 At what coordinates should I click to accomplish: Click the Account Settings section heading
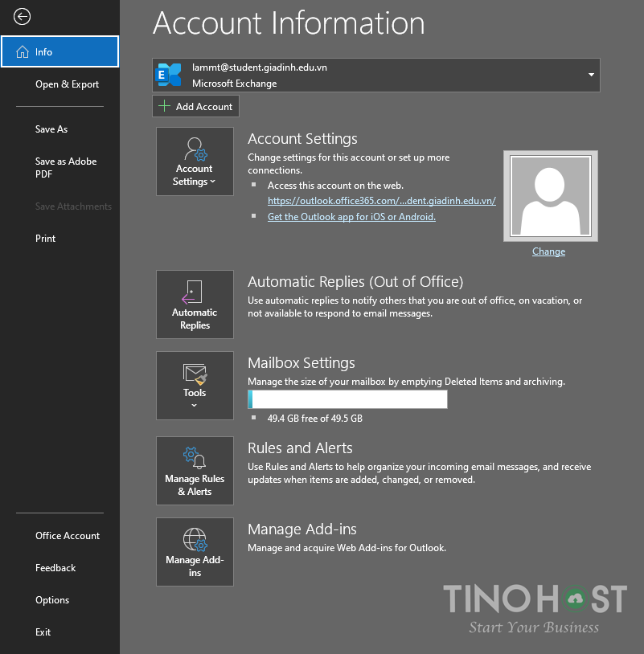[302, 139]
